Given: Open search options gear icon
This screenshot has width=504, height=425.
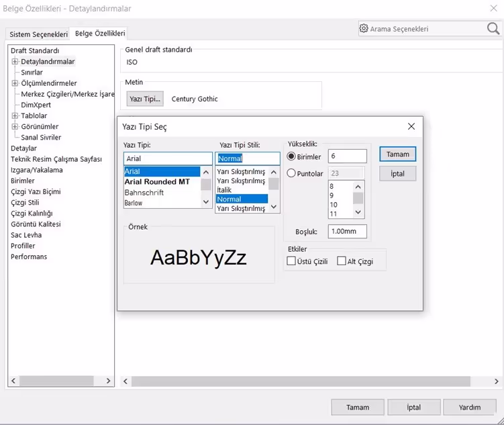Looking at the screenshot, I should click(x=364, y=28).
